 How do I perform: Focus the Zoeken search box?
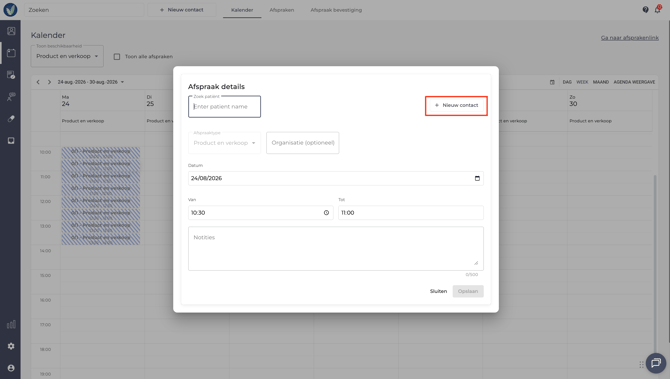84,10
